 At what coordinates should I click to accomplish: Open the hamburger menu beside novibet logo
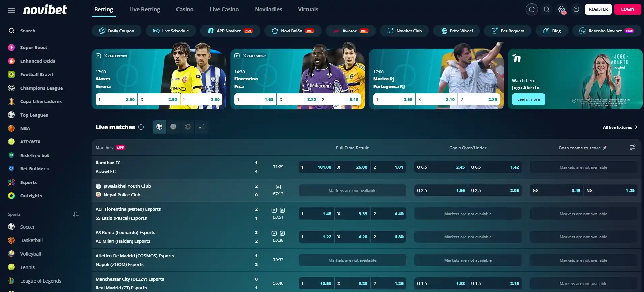pos(11,10)
